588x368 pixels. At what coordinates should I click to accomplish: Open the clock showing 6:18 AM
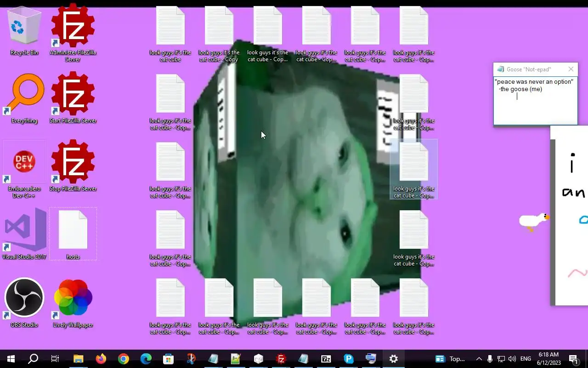(548, 359)
